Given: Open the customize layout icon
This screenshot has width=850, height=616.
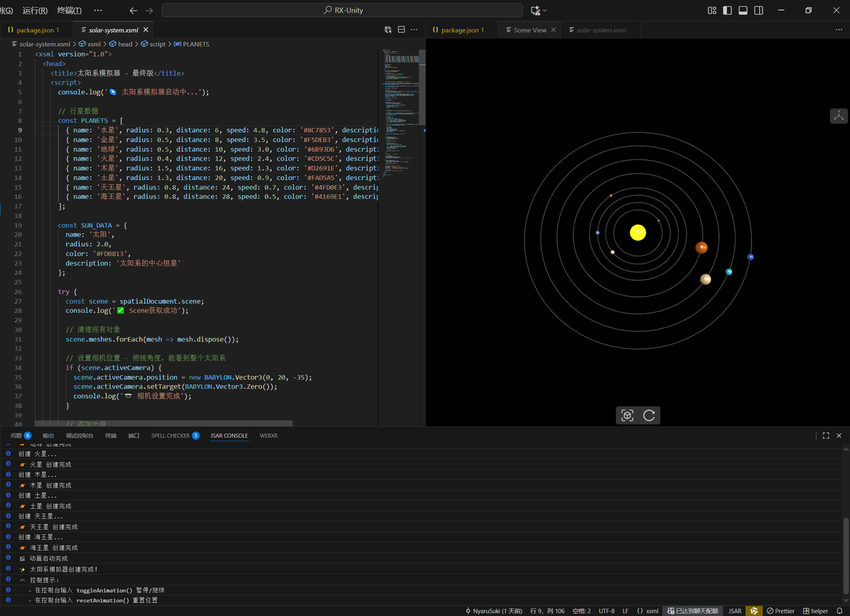Looking at the screenshot, I should [712, 11].
